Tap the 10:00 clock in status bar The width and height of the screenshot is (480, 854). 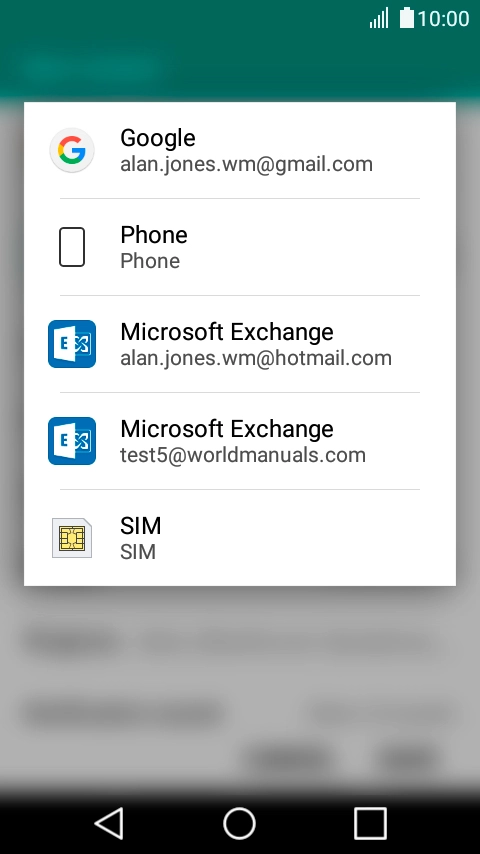443,19
